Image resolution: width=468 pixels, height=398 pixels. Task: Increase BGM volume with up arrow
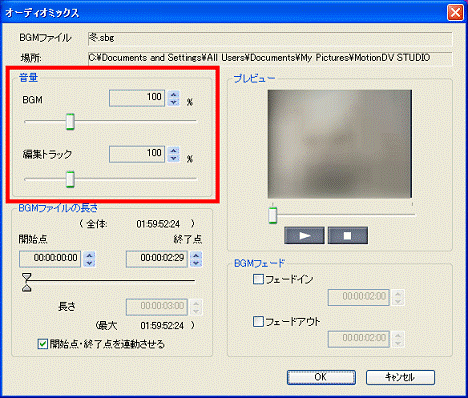174,95
